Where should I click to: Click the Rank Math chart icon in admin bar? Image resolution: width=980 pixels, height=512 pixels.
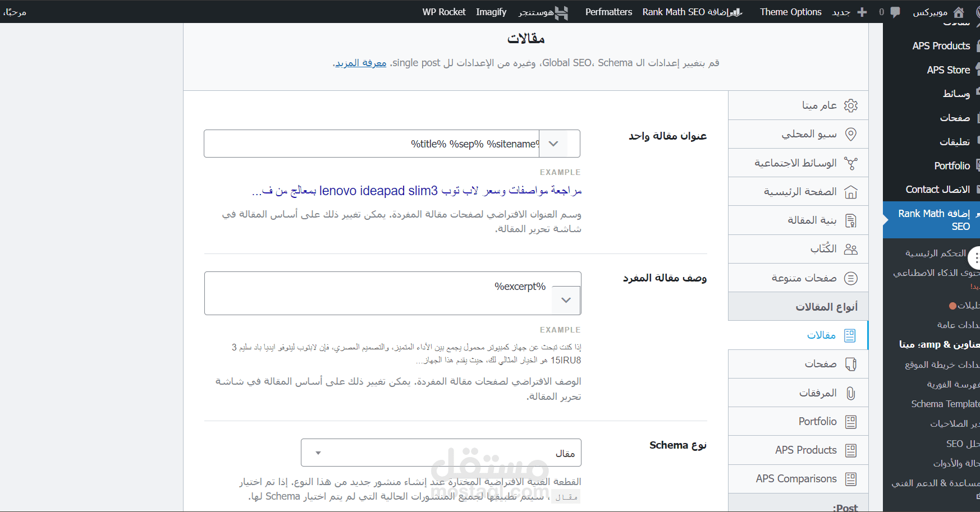735,12
